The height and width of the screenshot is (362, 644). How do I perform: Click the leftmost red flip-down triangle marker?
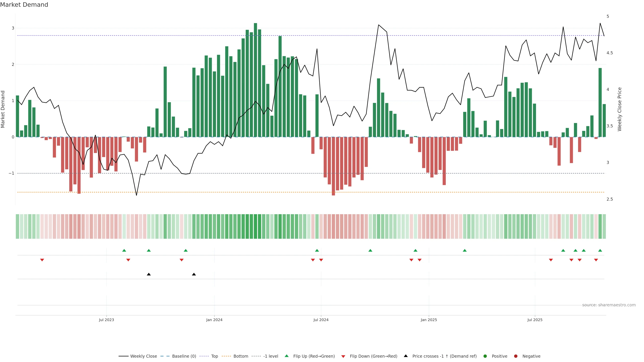point(42,260)
